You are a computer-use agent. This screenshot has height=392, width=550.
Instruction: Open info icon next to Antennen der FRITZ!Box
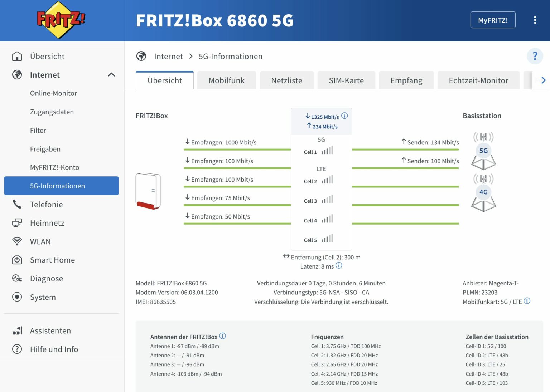tap(222, 336)
